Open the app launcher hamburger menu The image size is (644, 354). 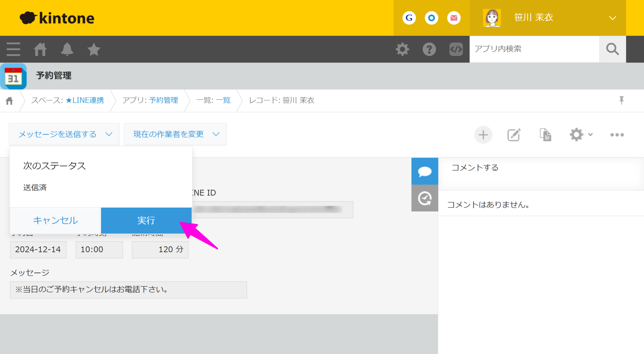click(13, 49)
